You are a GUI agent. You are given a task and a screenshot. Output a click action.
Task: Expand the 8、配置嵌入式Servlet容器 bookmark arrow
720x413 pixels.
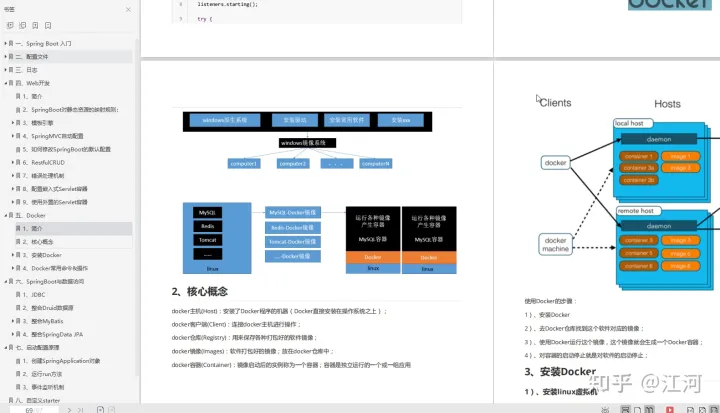pos(13,189)
